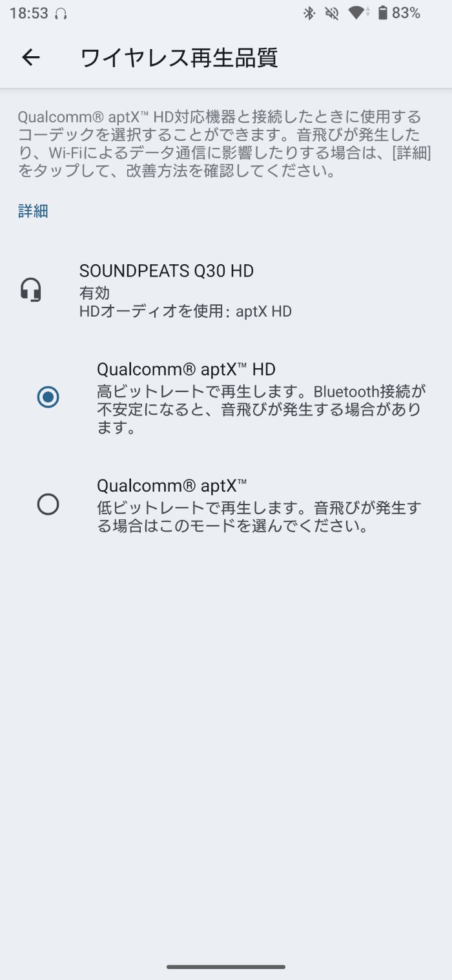Tap the ワイヤレス再生品質 page title
The image size is (452, 980).
[179, 57]
